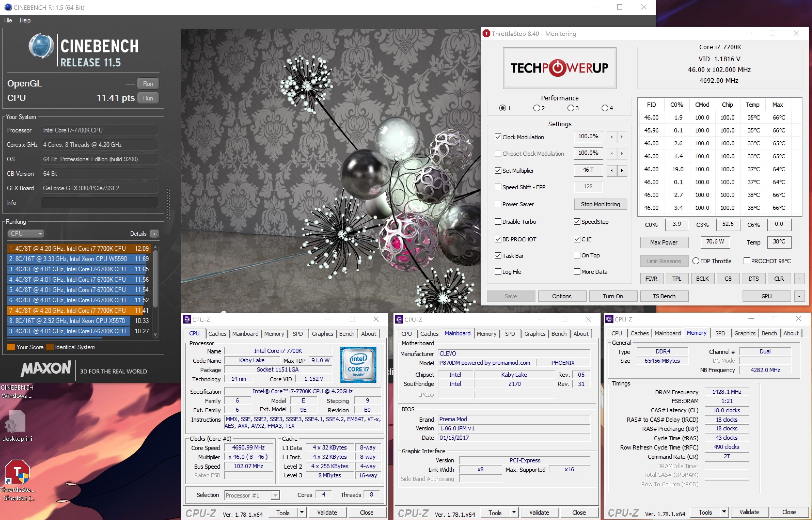This screenshot has width=812, height=520.
Task: Switch to Caches tab in first CPU-Z
Action: coord(217,334)
